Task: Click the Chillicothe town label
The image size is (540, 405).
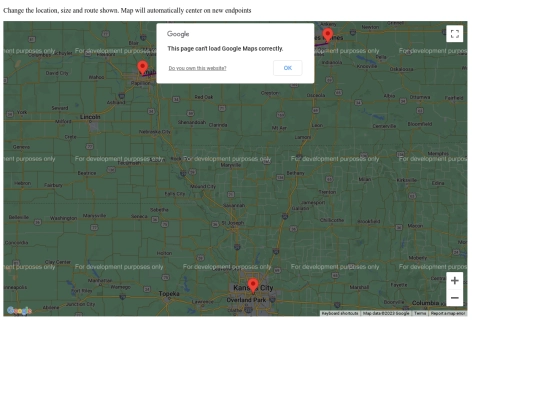Action: [332, 220]
